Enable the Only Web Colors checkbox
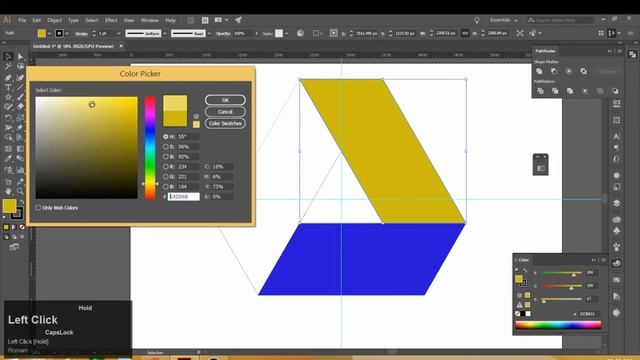 [38, 208]
